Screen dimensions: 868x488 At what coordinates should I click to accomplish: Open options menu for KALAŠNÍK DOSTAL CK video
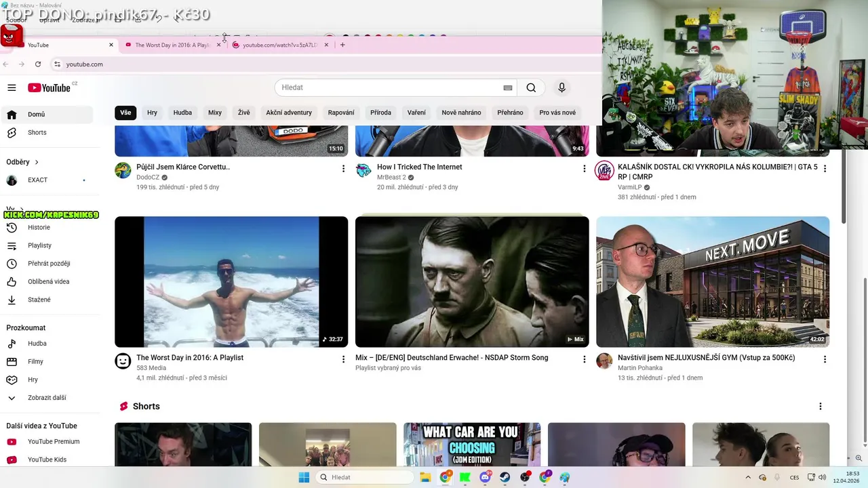point(825,169)
